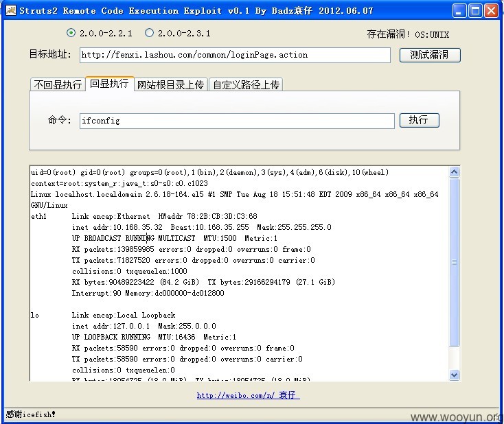Click the 测试漏洞 test vulnerability button

[x=430, y=55]
